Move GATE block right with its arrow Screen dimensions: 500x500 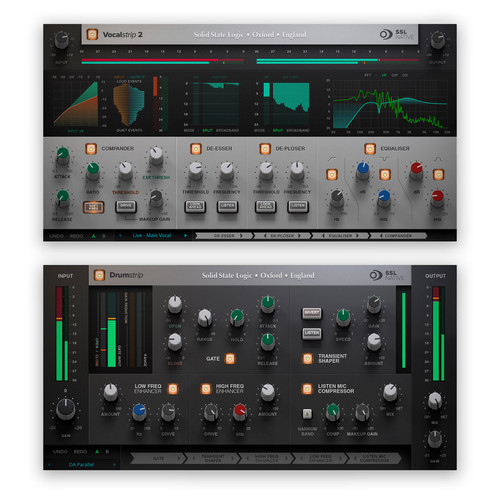point(179,458)
